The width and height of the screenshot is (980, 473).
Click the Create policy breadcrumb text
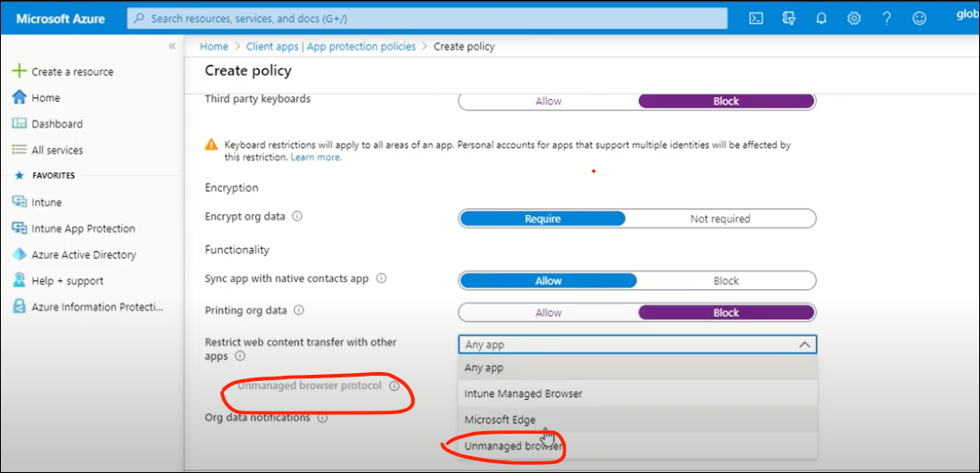tap(464, 46)
